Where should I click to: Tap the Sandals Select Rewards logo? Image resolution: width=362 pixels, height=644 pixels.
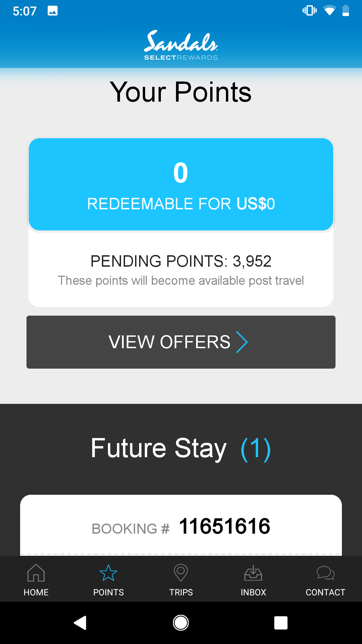181,45
